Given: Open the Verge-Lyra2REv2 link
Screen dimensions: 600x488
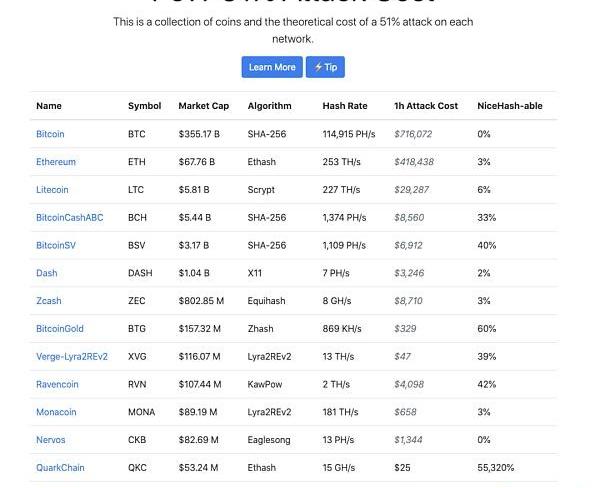Looking at the screenshot, I should 72,356.
